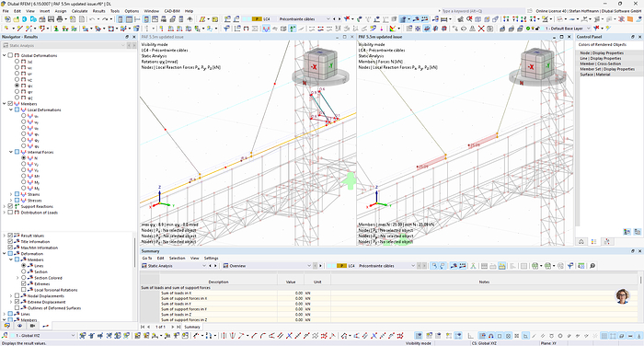644x346 pixels.
Task: Click the yellow LC4 load case color swatch
Action: click(257, 19)
